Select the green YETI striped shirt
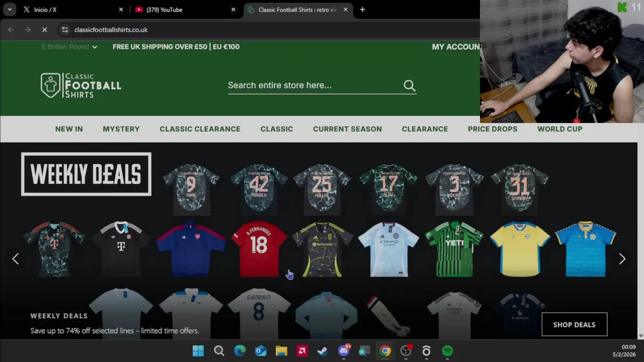644x362 pixels. [x=454, y=249]
